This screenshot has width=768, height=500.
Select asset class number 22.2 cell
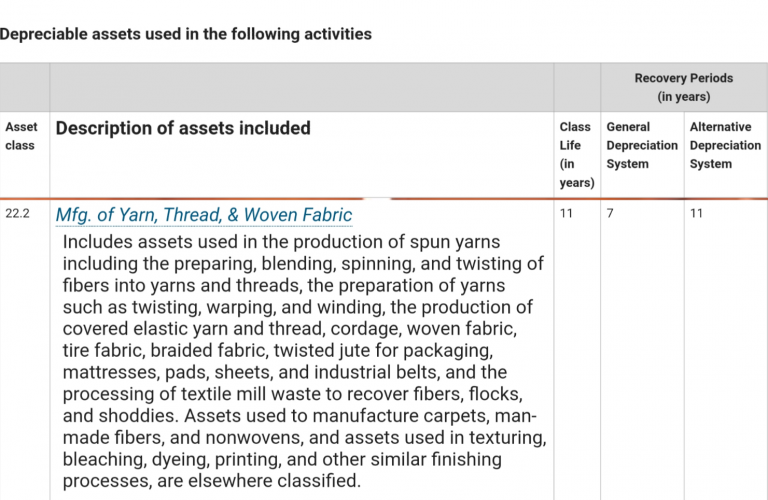click(x=17, y=214)
